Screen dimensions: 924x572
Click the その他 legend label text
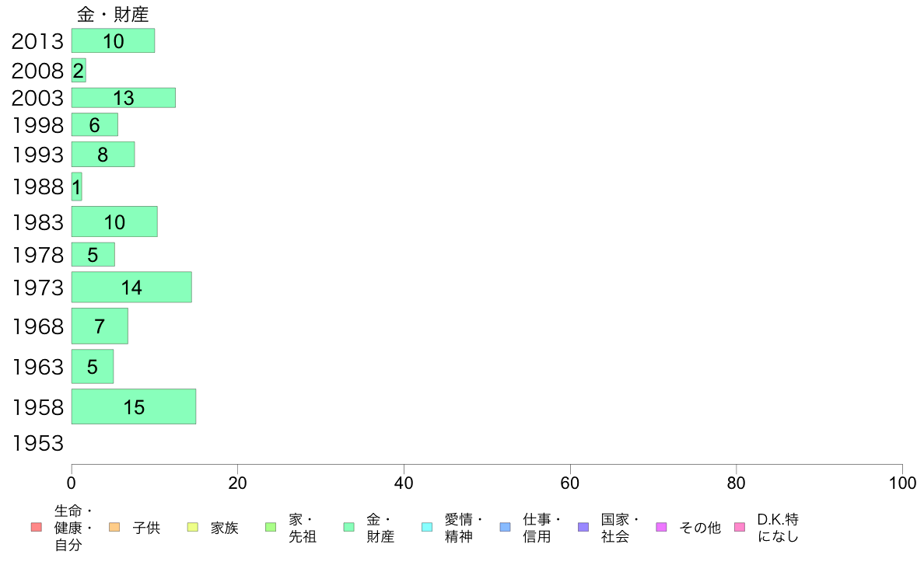coord(699,528)
